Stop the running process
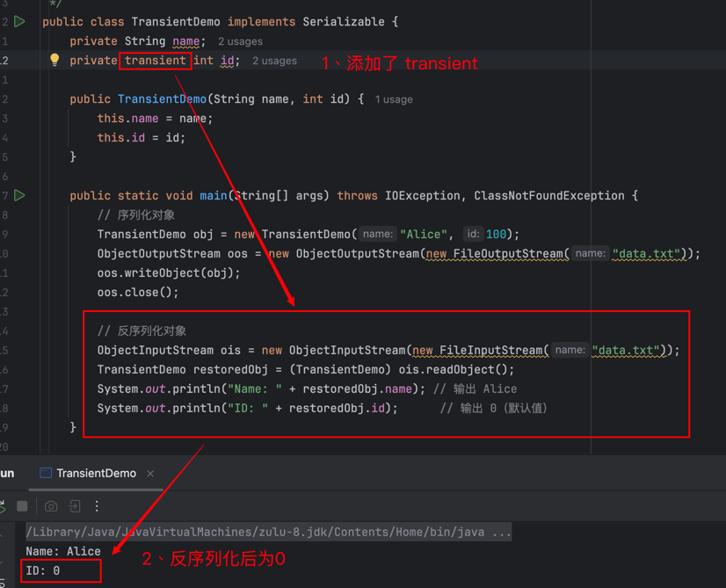Image resolution: width=726 pixels, height=588 pixels. (x=23, y=506)
